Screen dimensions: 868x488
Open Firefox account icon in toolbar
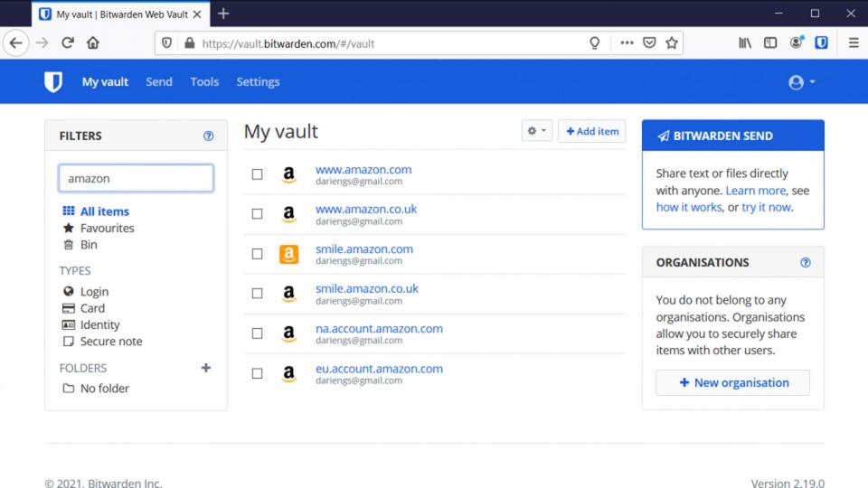(796, 42)
